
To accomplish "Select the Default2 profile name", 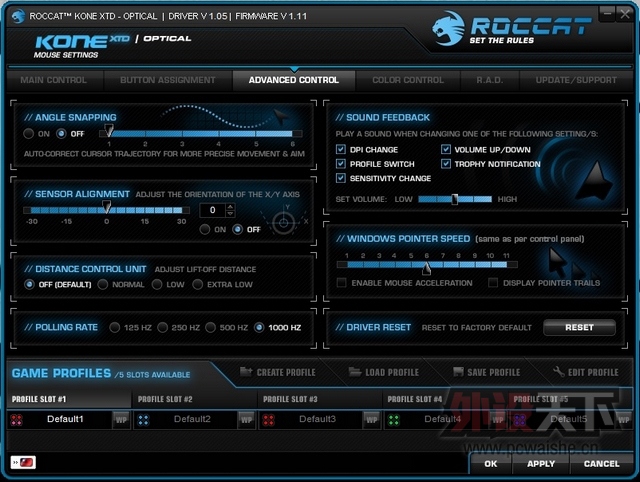I will tap(192, 419).
